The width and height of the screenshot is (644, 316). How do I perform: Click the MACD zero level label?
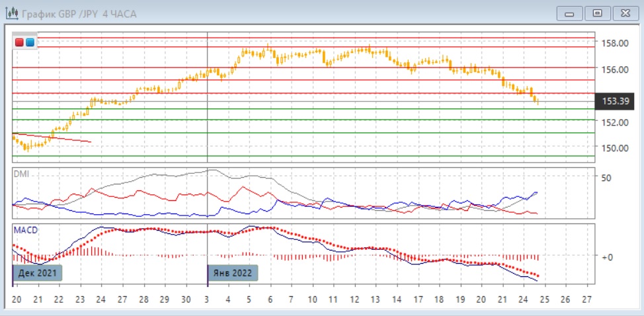tap(606, 257)
